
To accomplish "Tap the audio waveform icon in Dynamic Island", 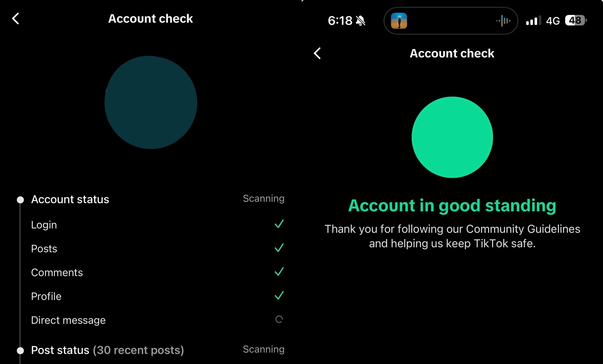I will 503,21.
